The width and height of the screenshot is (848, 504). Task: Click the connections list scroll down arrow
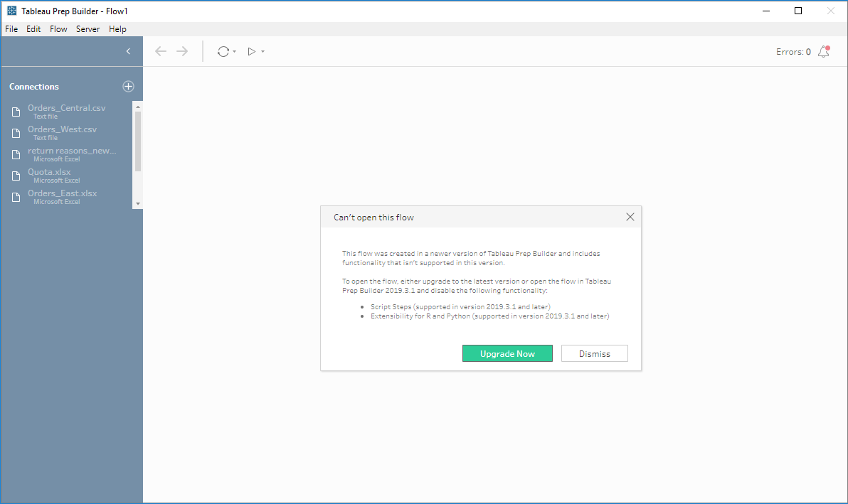pos(138,203)
